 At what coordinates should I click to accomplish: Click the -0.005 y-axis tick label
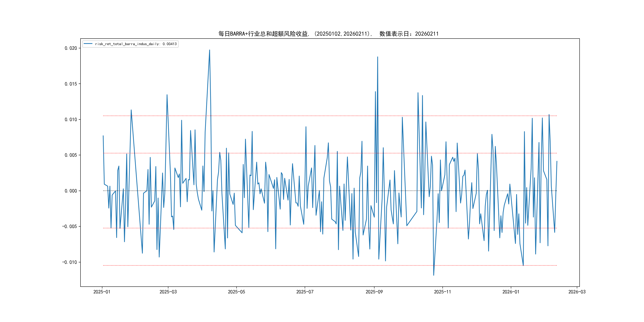coord(70,227)
